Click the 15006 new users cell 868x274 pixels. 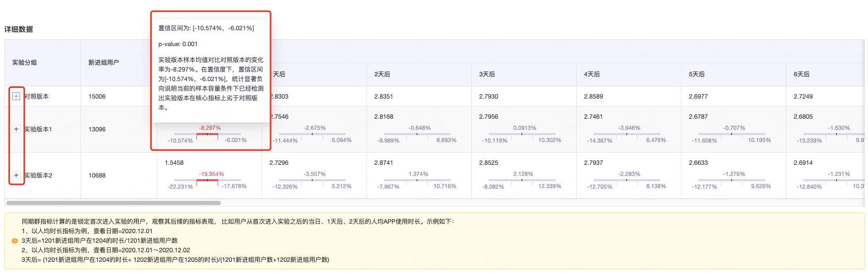pyautogui.click(x=97, y=96)
